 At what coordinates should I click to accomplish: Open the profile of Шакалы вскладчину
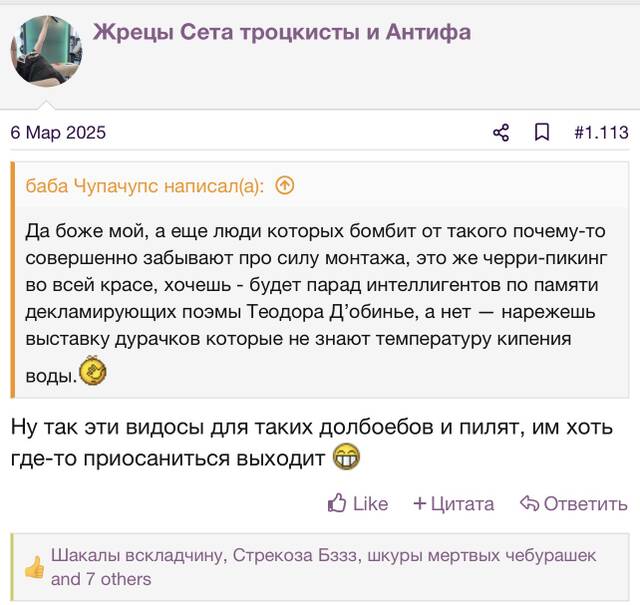click(x=137, y=555)
